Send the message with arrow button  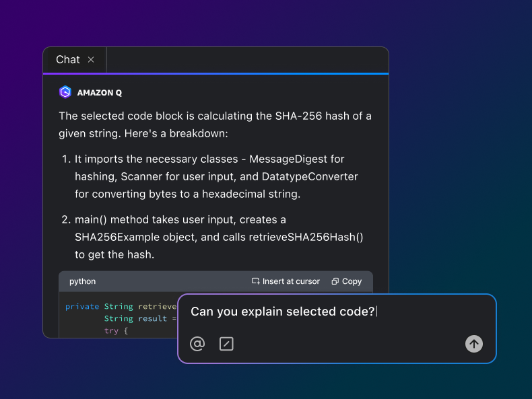click(x=474, y=344)
